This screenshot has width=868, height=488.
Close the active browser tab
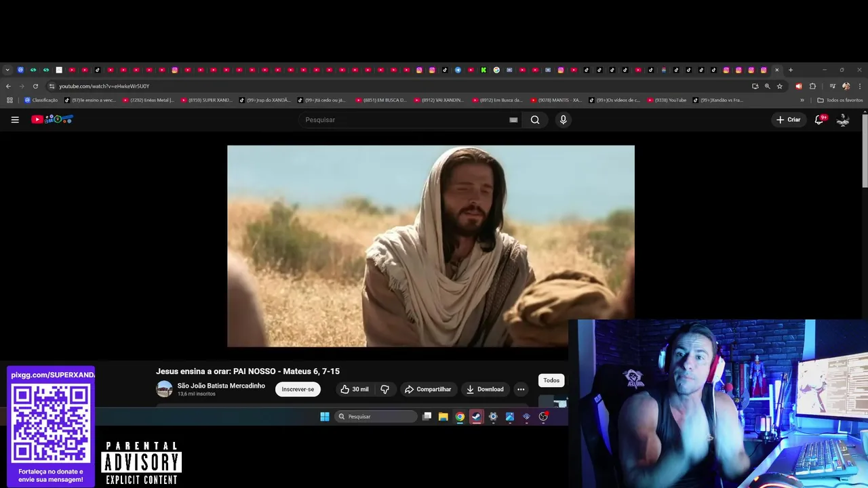tap(777, 70)
